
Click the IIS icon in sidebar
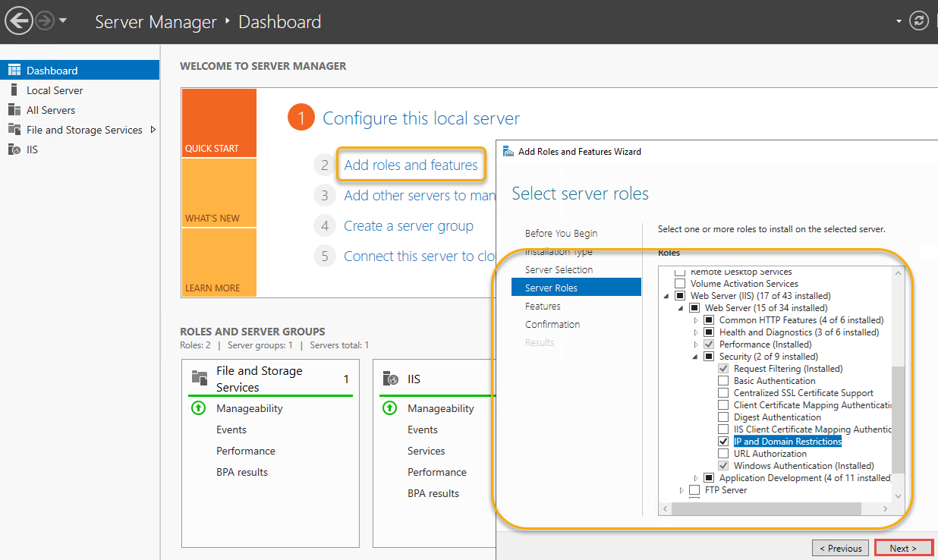14,149
